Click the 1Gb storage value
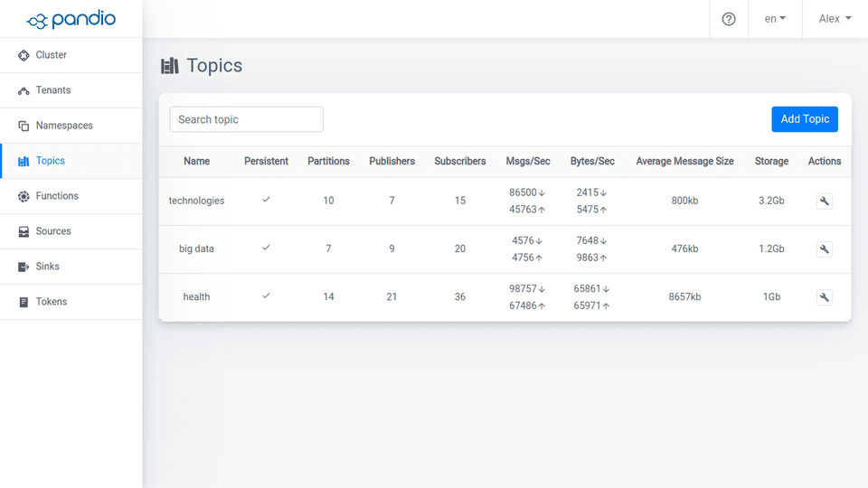This screenshot has height=488, width=868. [x=771, y=297]
